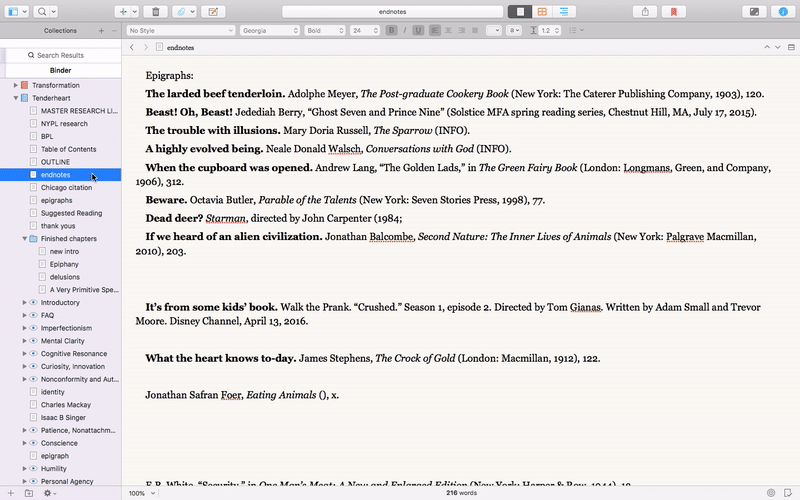Screen dimensions: 800x500
Task: Toggle Italic formatting button
Action: 405,31
